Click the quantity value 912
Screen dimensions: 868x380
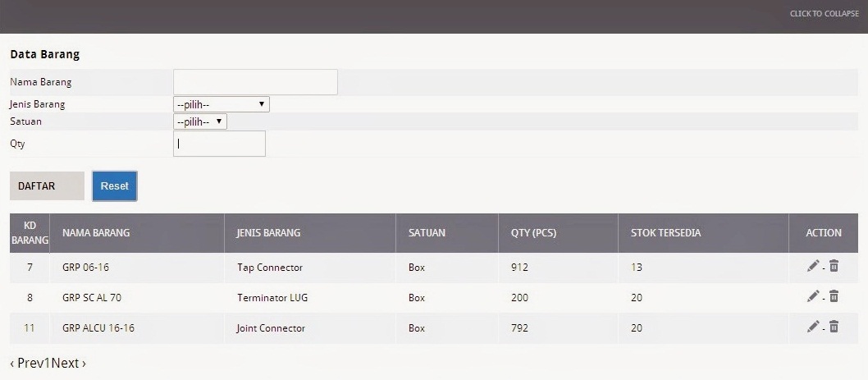tap(520, 268)
